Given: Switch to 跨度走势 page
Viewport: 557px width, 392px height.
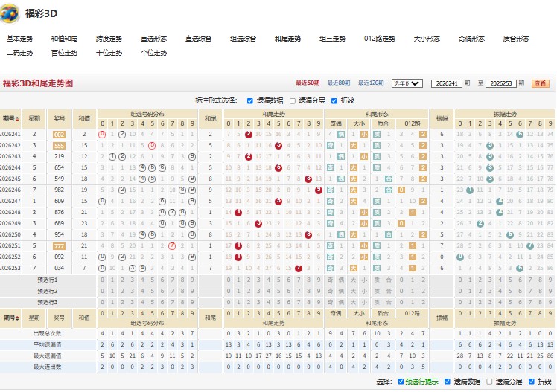Looking at the screenshot, I should pos(109,39).
